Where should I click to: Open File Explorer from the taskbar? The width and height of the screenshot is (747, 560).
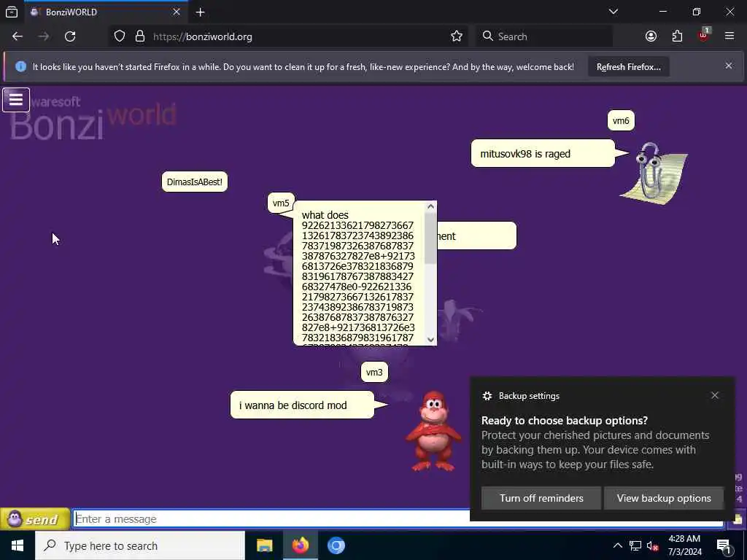(264, 545)
